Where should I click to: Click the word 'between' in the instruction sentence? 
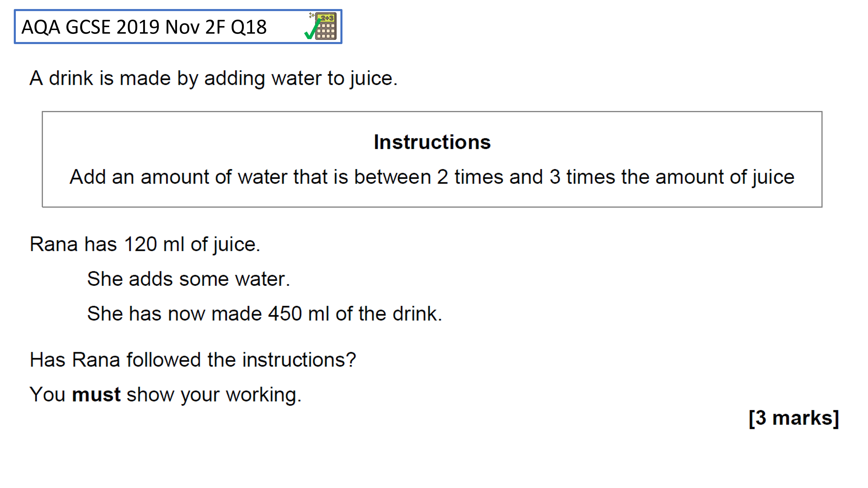(393, 177)
